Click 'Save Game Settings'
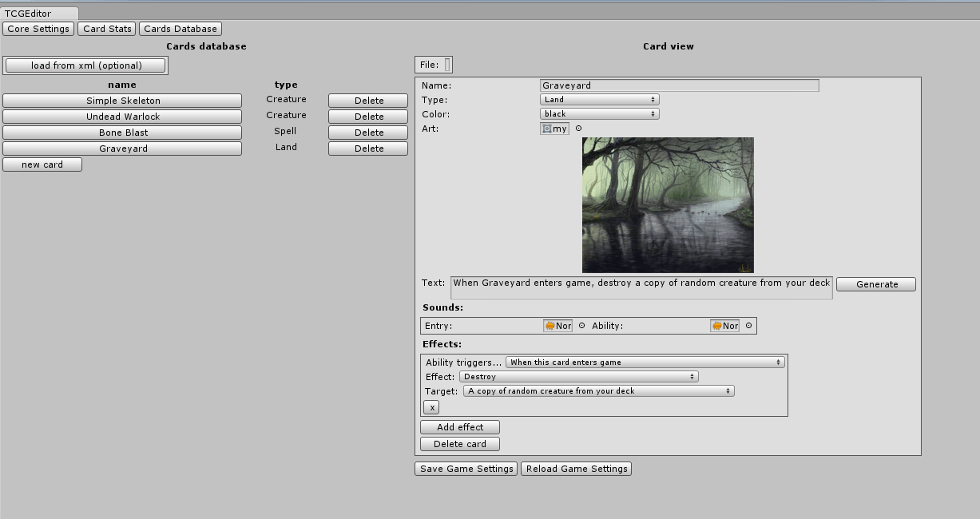 (x=466, y=469)
